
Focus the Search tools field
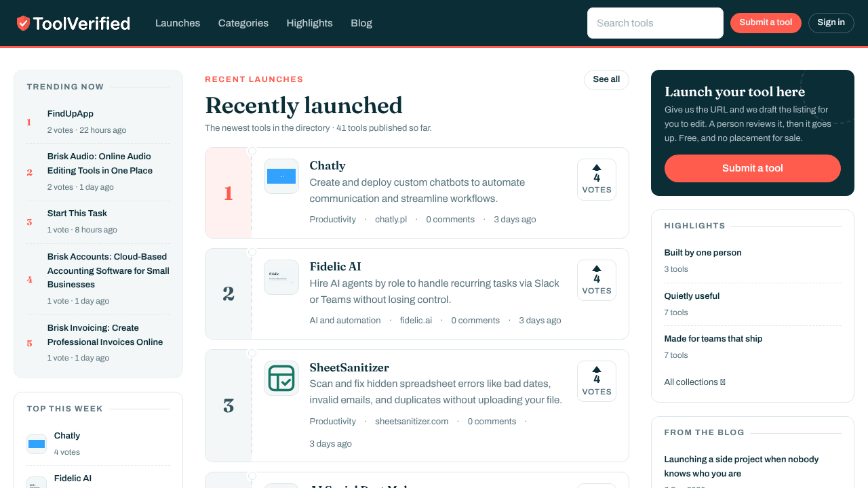tap(655, 23)
